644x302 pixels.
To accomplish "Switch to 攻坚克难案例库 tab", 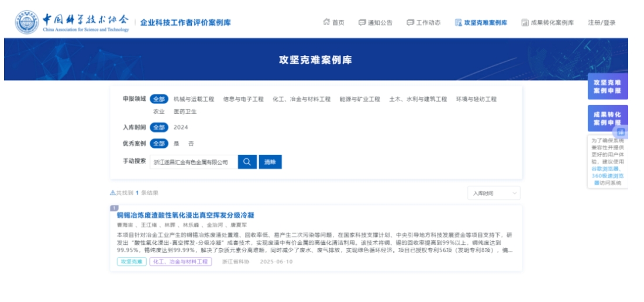I will pyautogui.click(x=481, y=23).
